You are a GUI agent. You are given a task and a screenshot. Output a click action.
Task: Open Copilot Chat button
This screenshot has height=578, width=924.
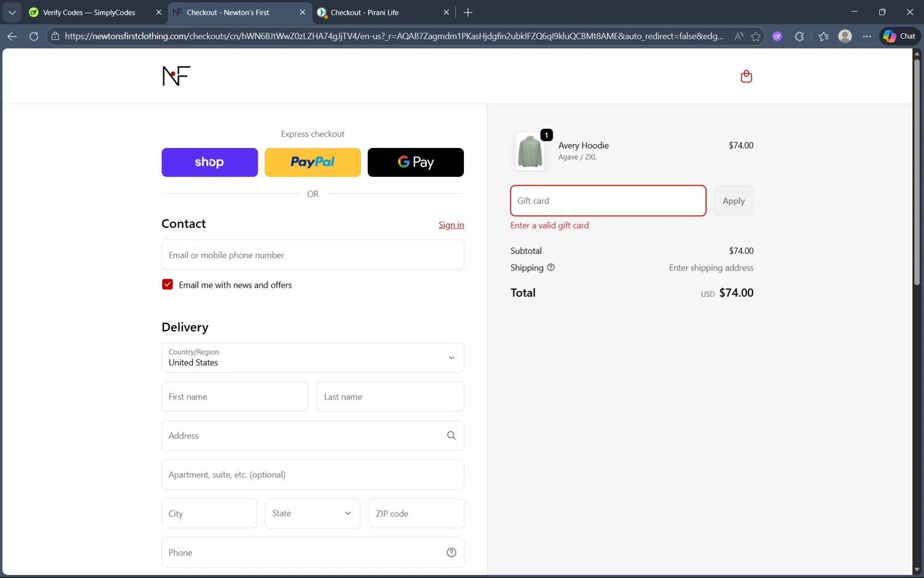pyautogui.click(x=899, y=36)
